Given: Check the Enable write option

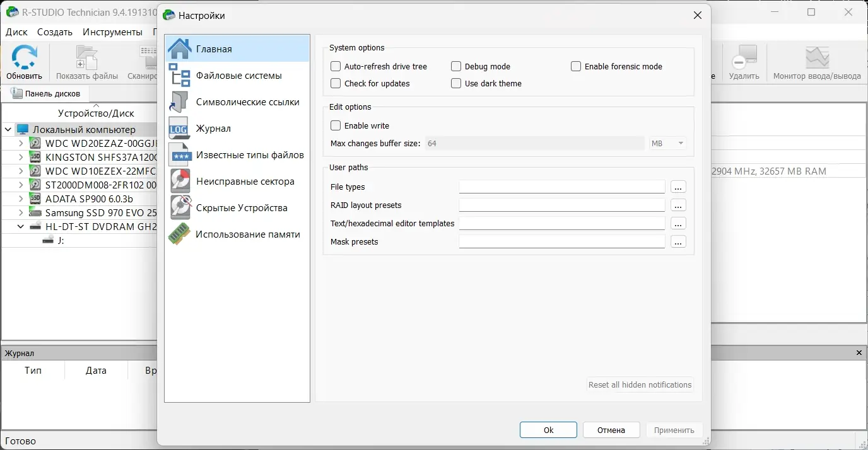Looking at the screenshot, I should coord(336,125).
